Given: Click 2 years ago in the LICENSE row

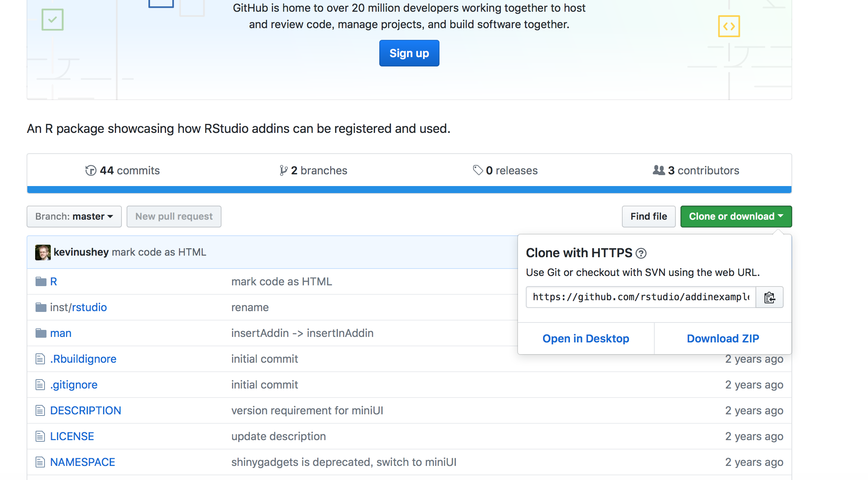Looking at the screenshot, I should 754,436.
